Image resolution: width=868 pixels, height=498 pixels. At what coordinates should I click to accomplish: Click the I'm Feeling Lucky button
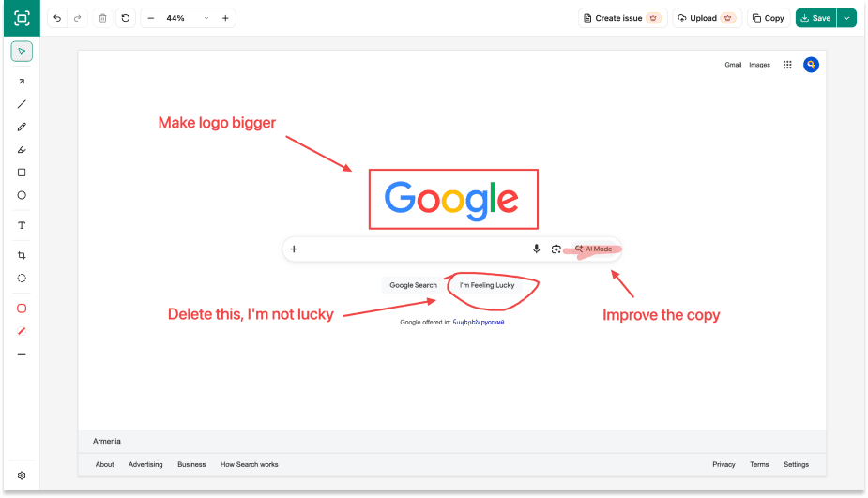pos(487,285)
